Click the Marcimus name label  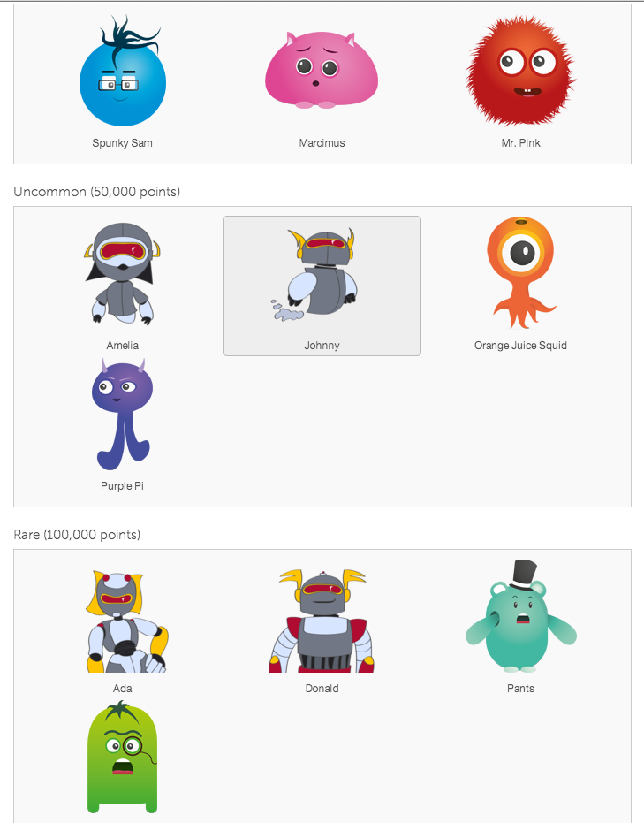pyautogui.click(x=322, y=143)
